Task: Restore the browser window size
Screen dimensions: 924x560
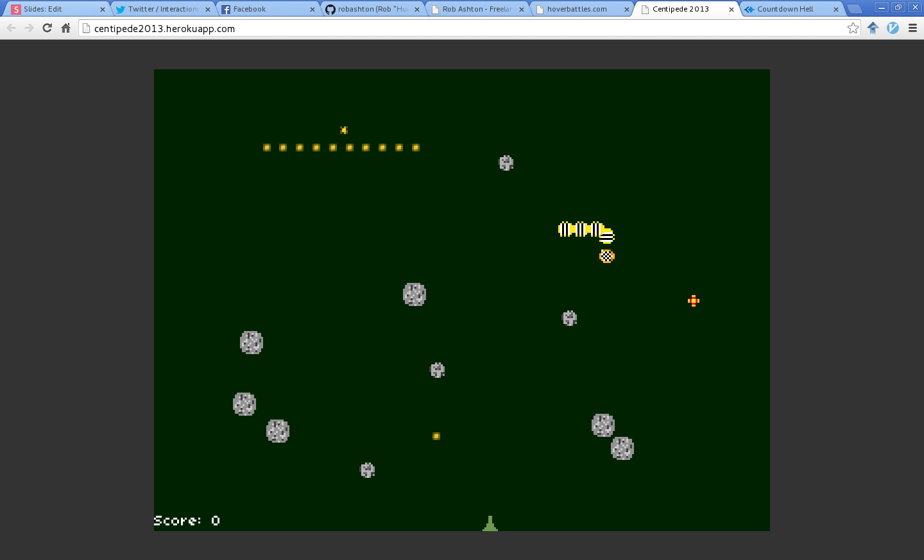Action: (898, 8)
